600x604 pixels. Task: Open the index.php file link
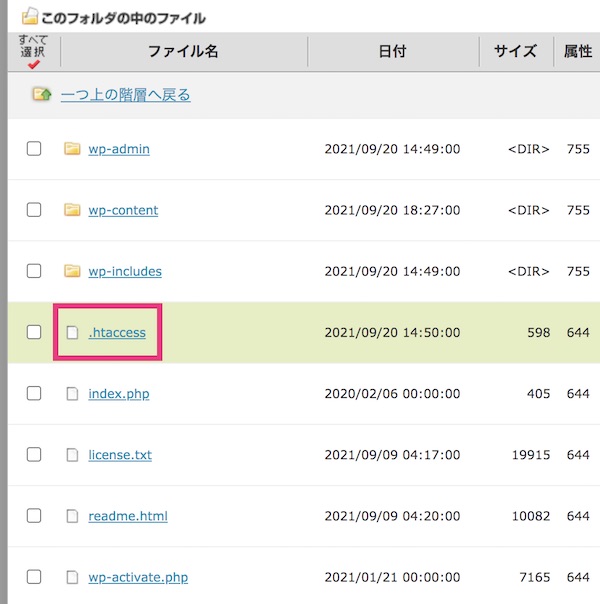(119, 394)
